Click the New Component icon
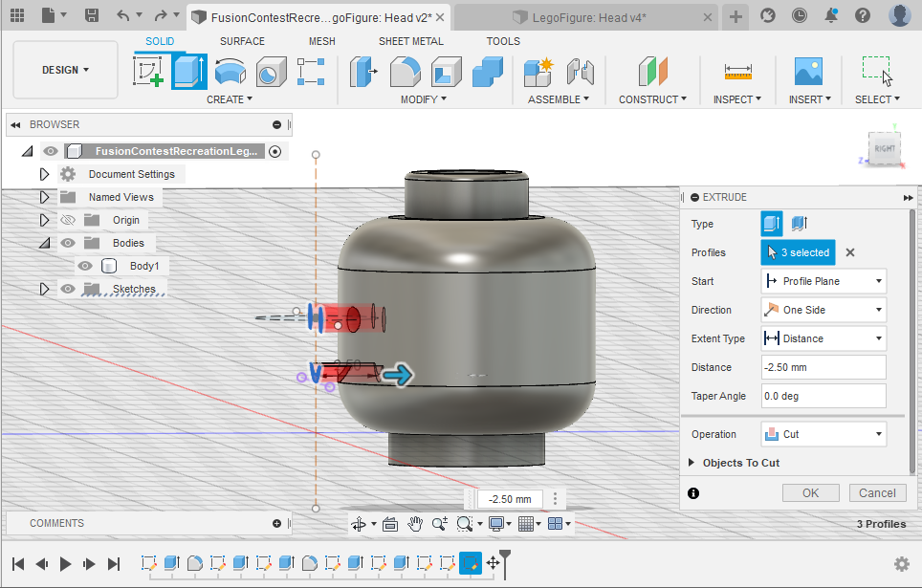This screenshot has width=922, height=588. pyautogui.click(x=538, y=72)
